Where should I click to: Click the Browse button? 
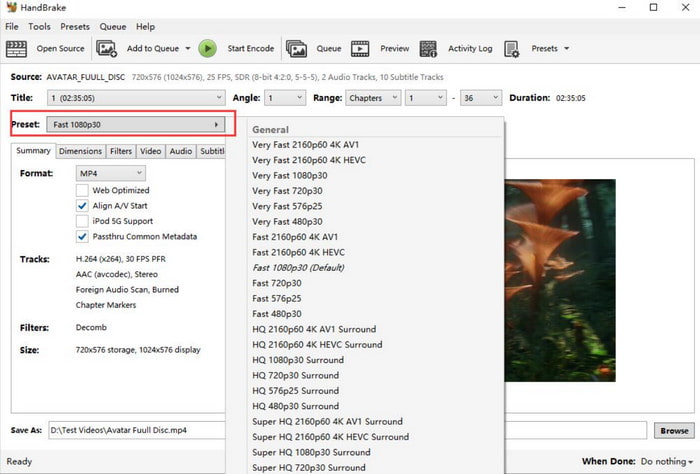(x=674, y=431)
